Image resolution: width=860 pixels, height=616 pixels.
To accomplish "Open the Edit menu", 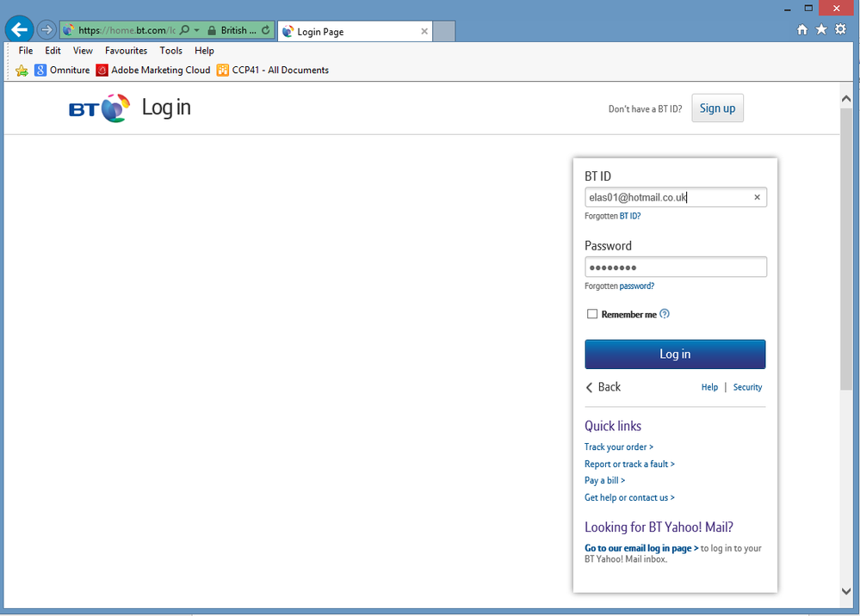I will (53, 51).
